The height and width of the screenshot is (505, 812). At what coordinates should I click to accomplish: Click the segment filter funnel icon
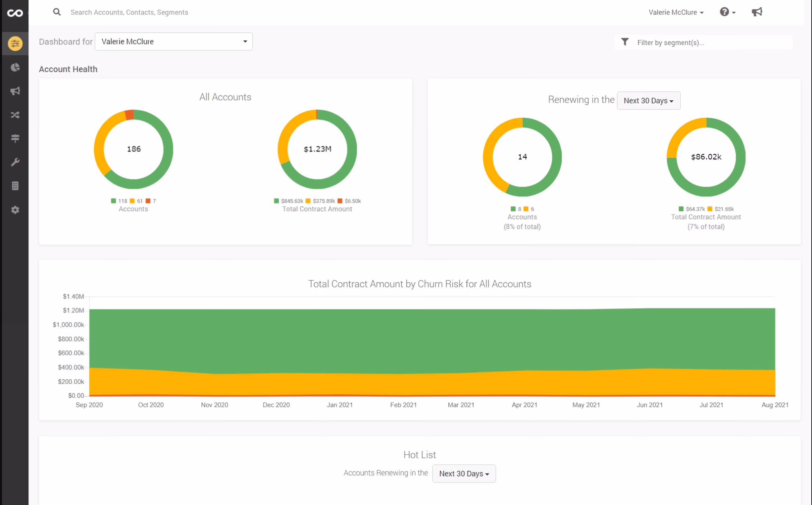tap(625, 42)
